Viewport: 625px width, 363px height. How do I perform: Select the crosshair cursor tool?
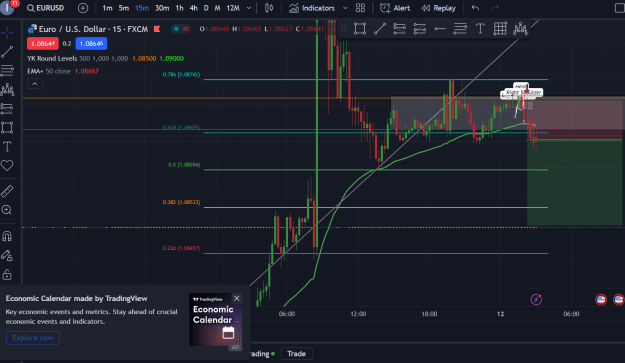(x=7, y=32)
